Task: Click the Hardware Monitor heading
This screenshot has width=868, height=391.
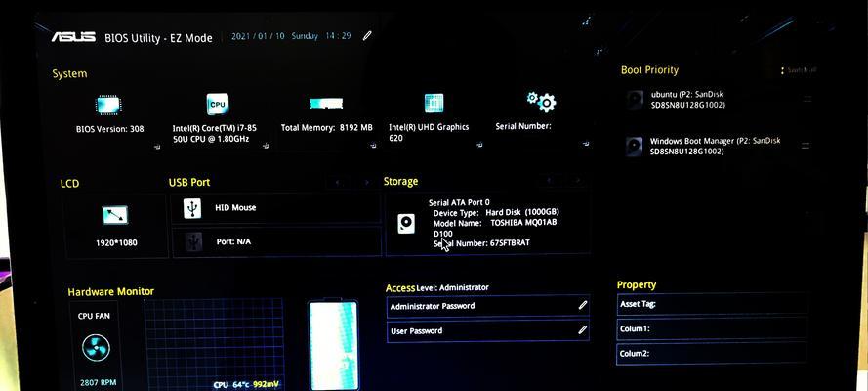Action: pyautogui.click(x=110, y=292)
